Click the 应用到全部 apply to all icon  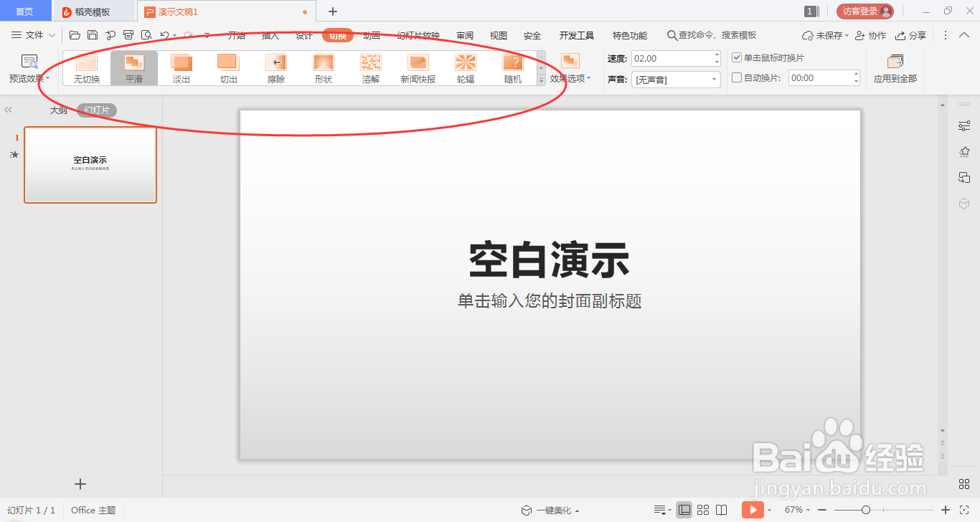[x=895, y=62]
